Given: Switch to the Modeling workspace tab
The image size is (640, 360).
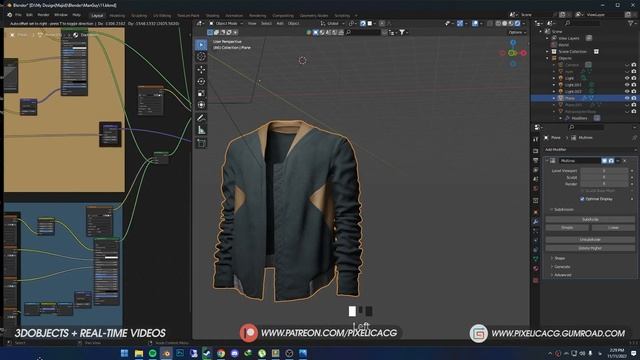Looking at the screenshot, I should coord(117,16).
